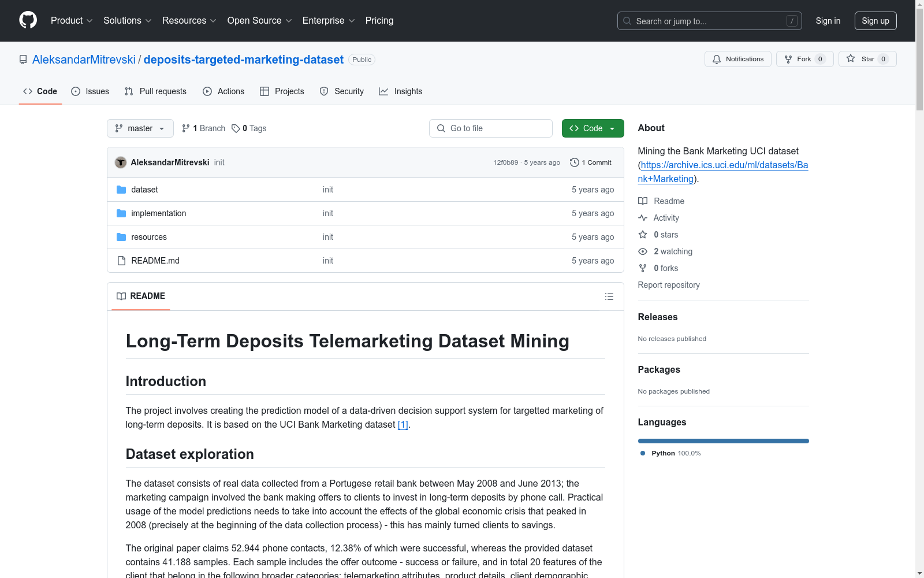924x578 pixels.
Task: Click the init message in dataset row
Action: (328, 190)
